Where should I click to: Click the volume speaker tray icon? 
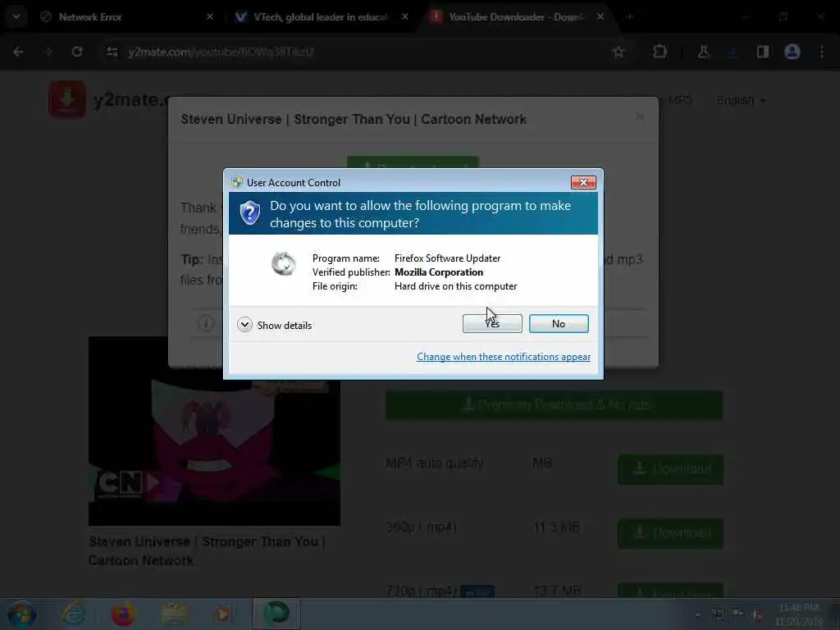click(x=757, y=614)
